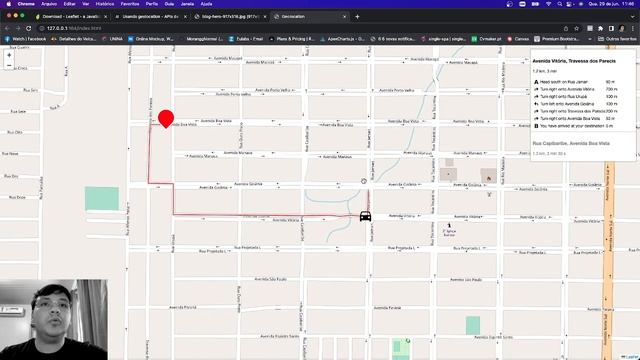
Task: Open the Canvas bookmark
Action: pos(518,39)
